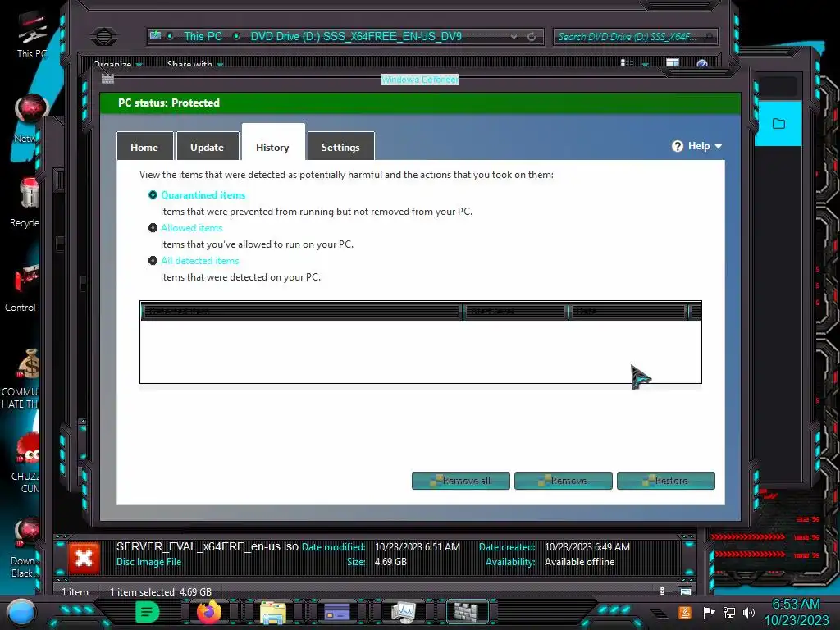Click the Java tray icon
Screen dimensions: 840x630
[x=685, y=612]
